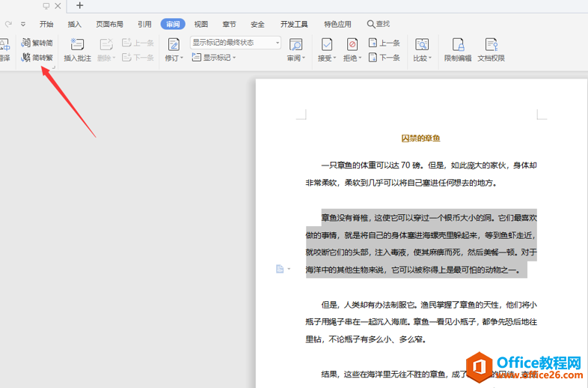
Task: Go to next change with 下一条
Action: tap(385, 58)
